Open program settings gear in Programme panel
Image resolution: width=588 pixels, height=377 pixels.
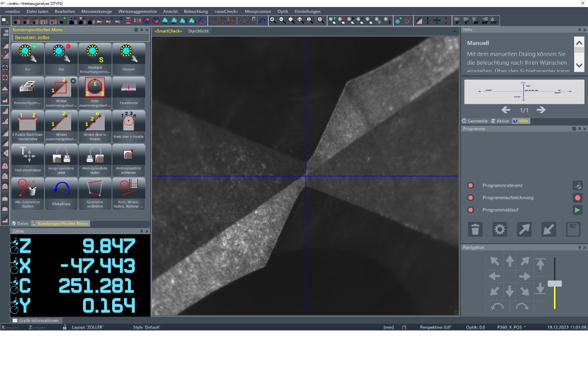[x=500, y=229]
